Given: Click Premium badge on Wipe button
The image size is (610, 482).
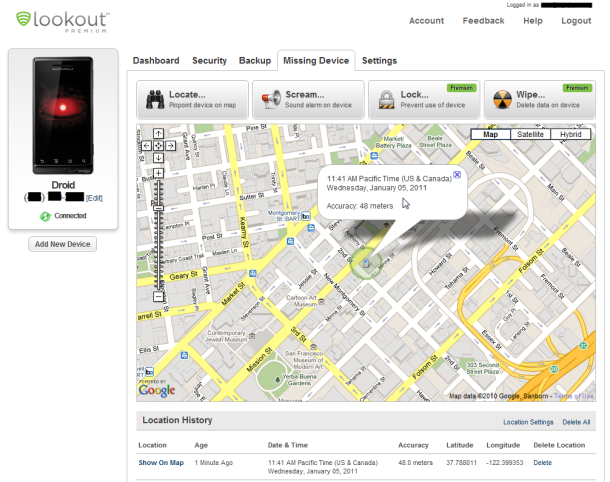Looking at the screenshot, I should [x=577, y=88].
